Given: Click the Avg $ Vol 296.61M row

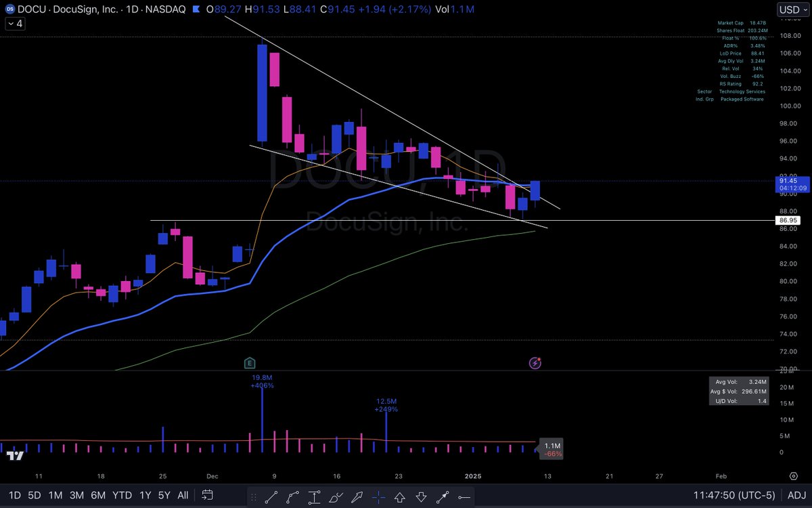Looking at the screenshot, I should coord(738,391).
